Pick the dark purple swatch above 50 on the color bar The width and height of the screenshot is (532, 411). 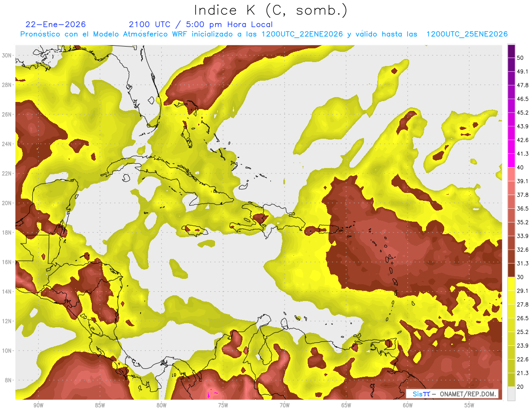click(511, 51)
